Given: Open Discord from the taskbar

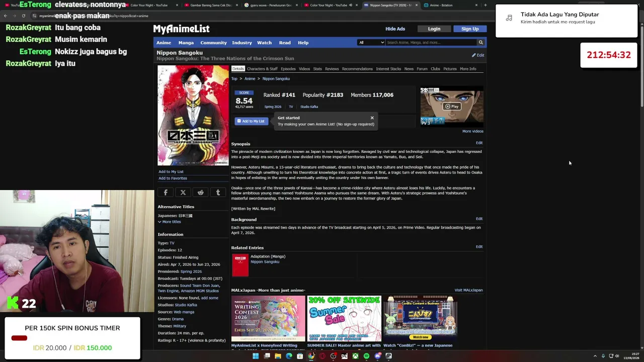Looking at the screenshot, I should 377,356.
